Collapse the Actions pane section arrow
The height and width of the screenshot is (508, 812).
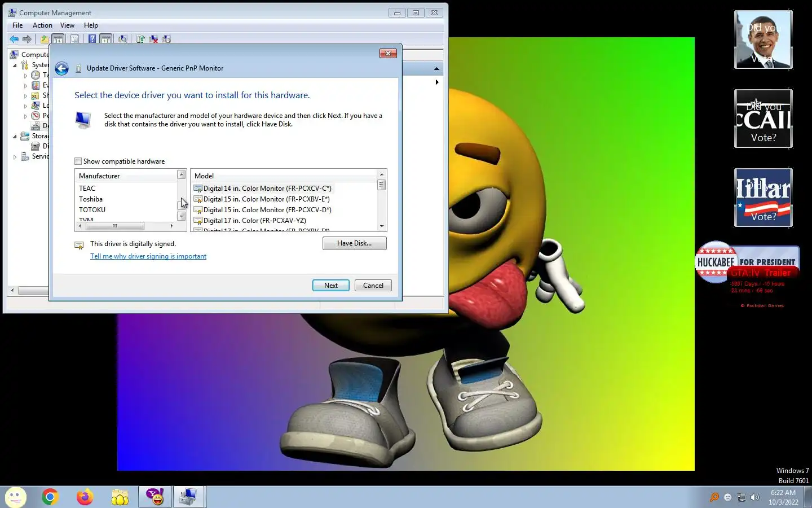[436, 69]
